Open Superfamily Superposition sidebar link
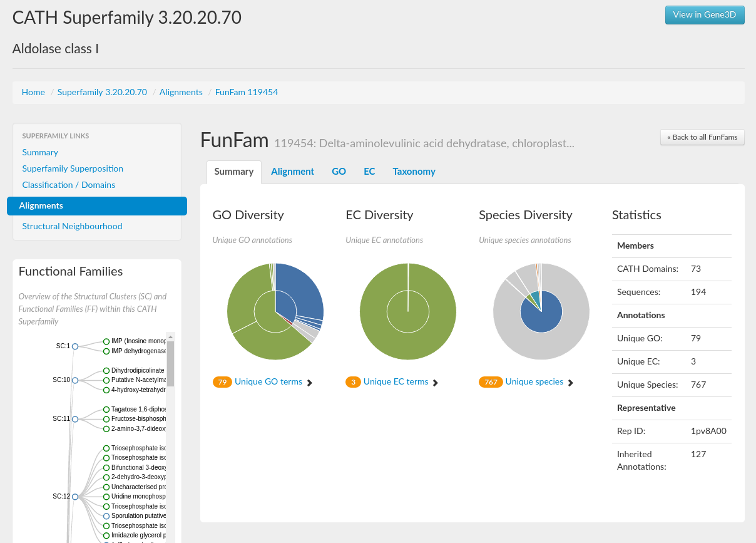Screen dimensions: 756x543 pyautogui.click(x=73, y=168)
